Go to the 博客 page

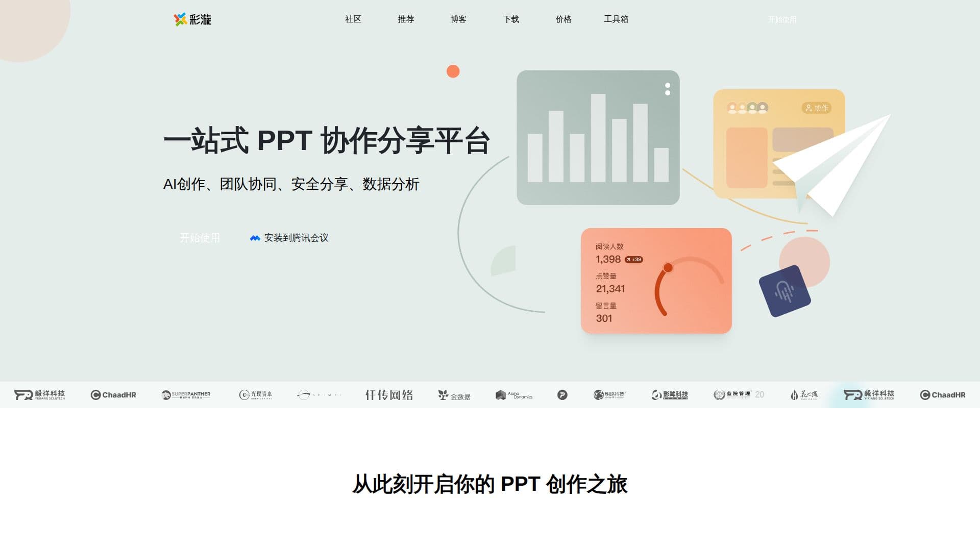pyautogui.click(x=458, y=19)
